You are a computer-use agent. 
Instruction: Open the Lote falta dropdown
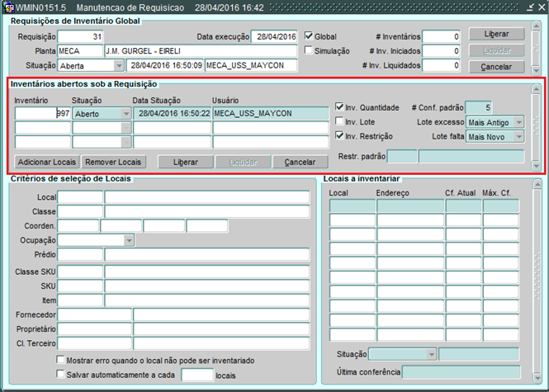pyautogui.click(x=518, y=136)
